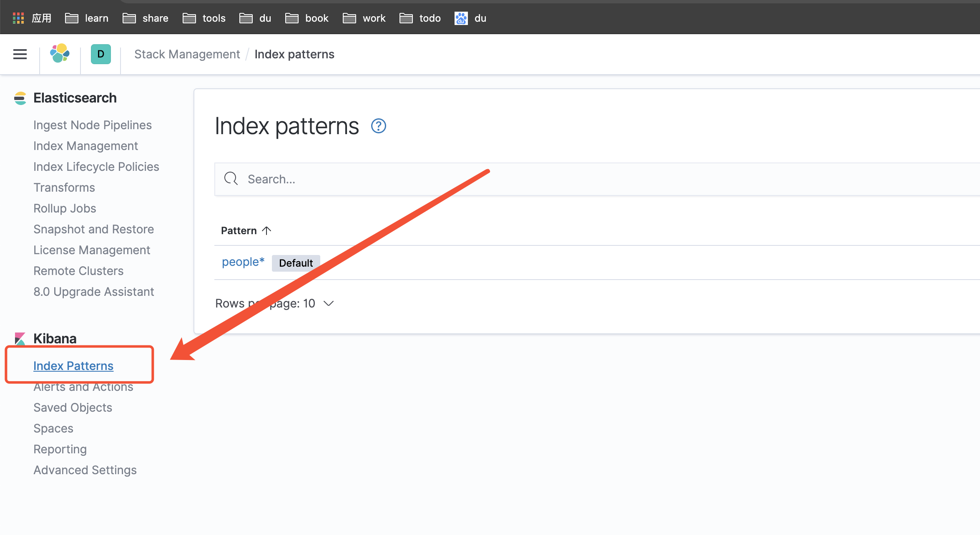Viewport: 980px width, 535px height.
Task: Open the hamburger navigation menu
Action: 20,54
